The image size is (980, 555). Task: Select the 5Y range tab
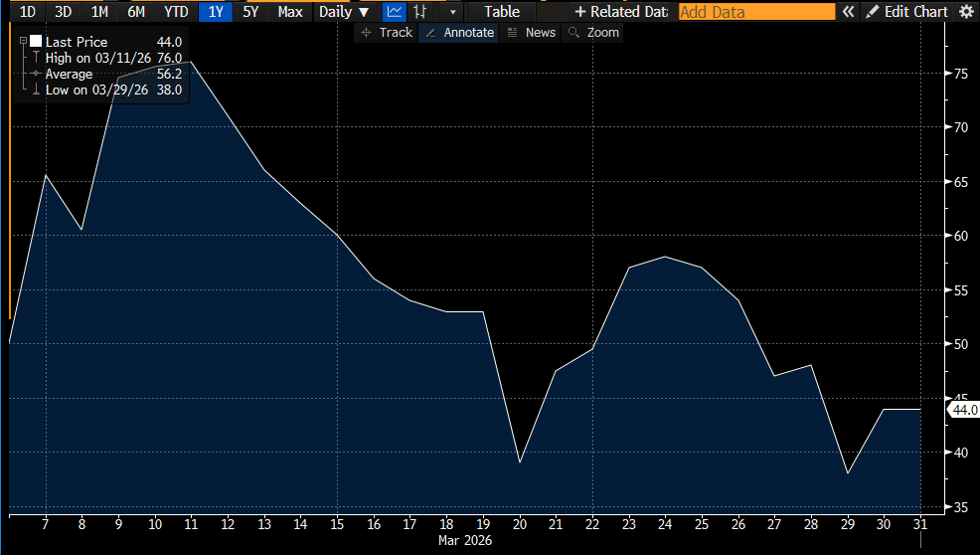coord(250,11)
